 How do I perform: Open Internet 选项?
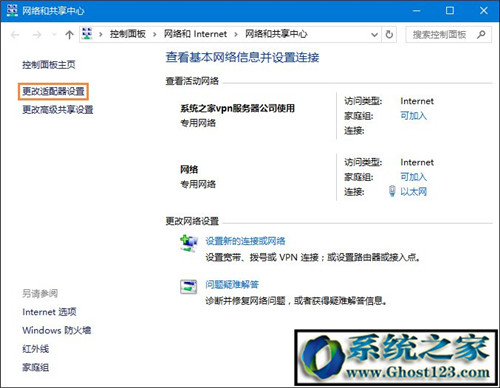coord(49,312)
